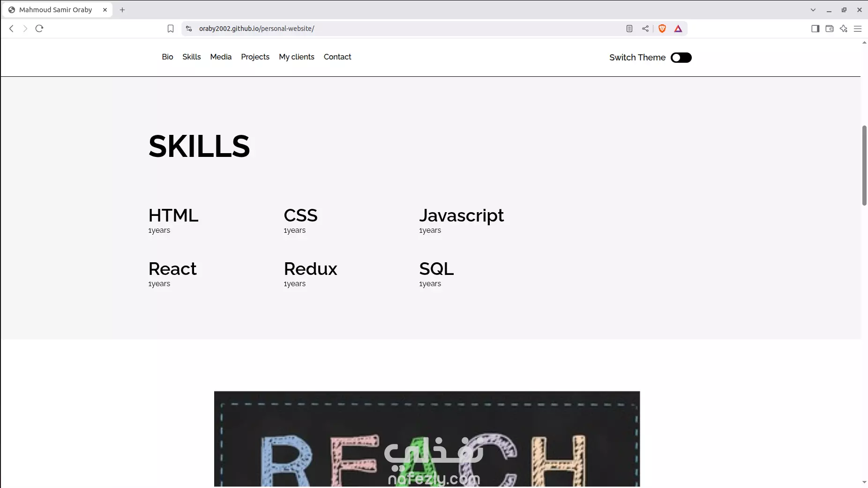Go back to the previous page

click(x=11, y=29)
